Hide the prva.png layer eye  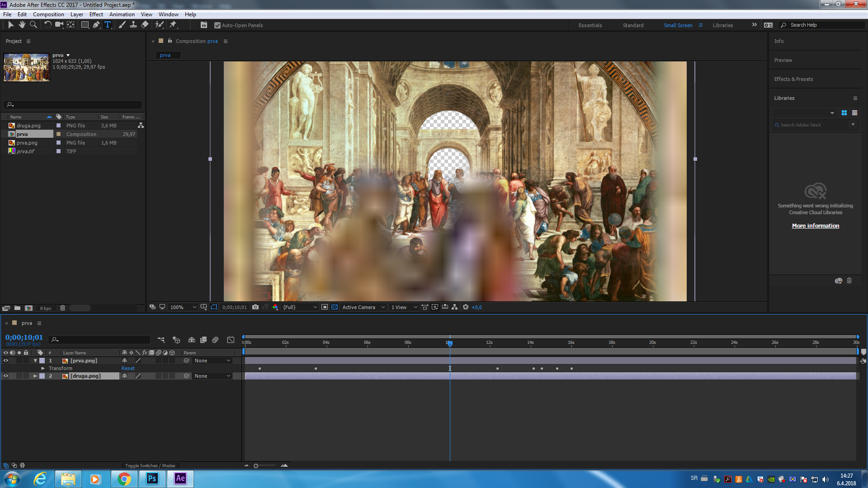(x=6, y=361)
